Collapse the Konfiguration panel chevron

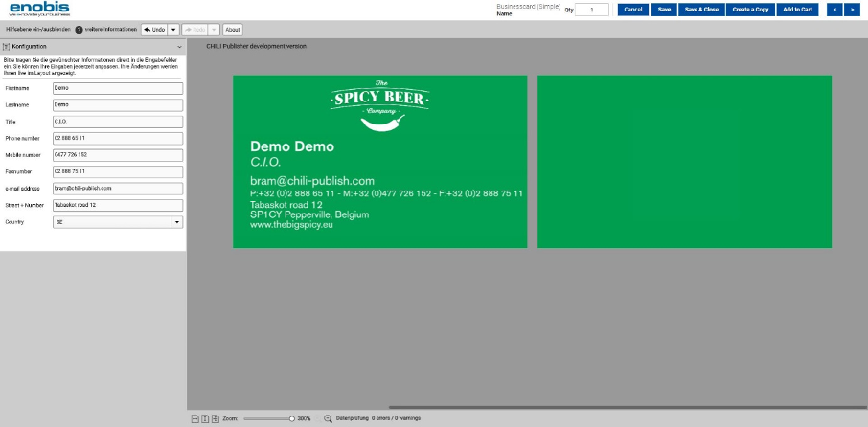[179, 47]
